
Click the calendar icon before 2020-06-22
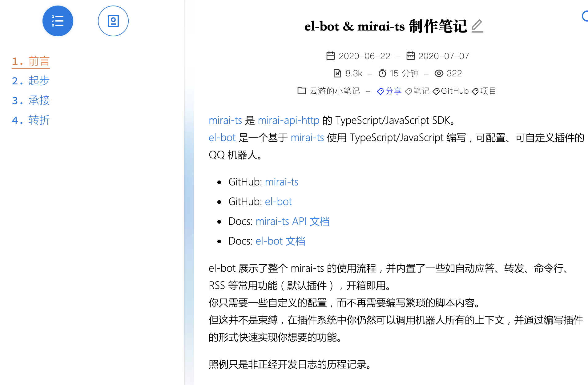click(x=331, y=56)
